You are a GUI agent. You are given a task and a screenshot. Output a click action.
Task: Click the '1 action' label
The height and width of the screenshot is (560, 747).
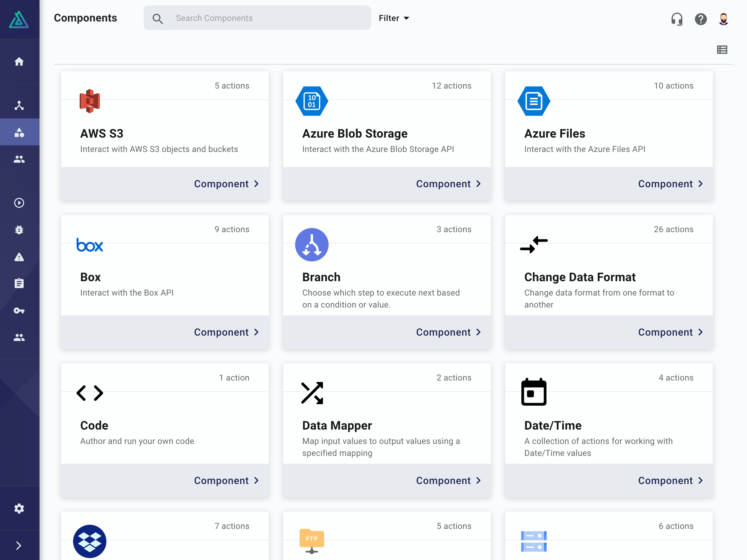coord(234,378)
